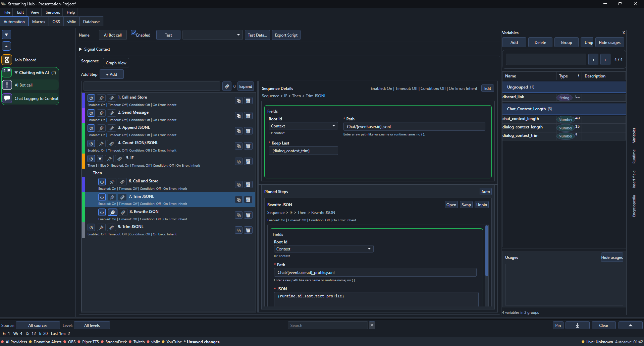The image size is (644, 346).
Task: Close the Variables panel
Action: (x=624, y=33)
